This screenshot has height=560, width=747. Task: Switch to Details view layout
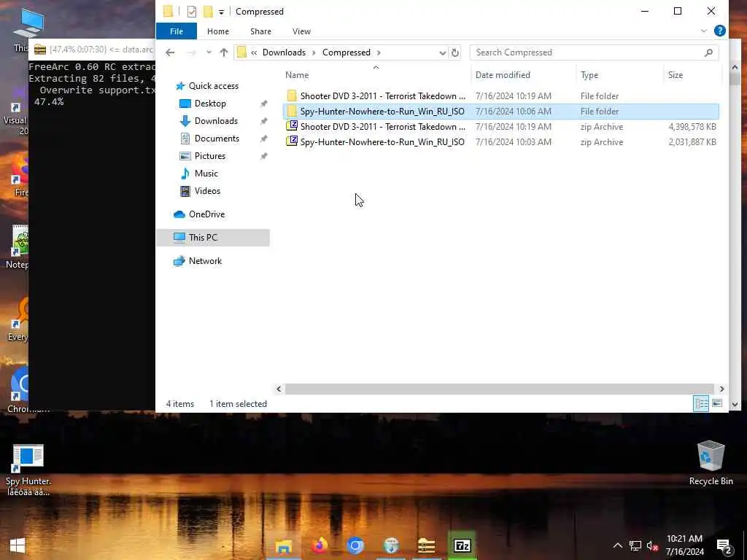coord(701,404)
